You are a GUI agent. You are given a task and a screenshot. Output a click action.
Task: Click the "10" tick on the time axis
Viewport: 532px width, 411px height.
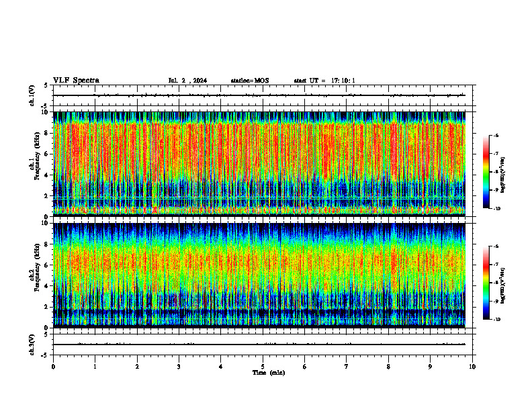pos(472,367)
